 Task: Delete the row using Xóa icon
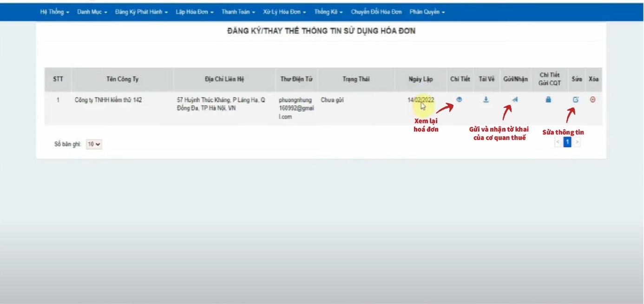pyautogui.click(x=592, y=99)
